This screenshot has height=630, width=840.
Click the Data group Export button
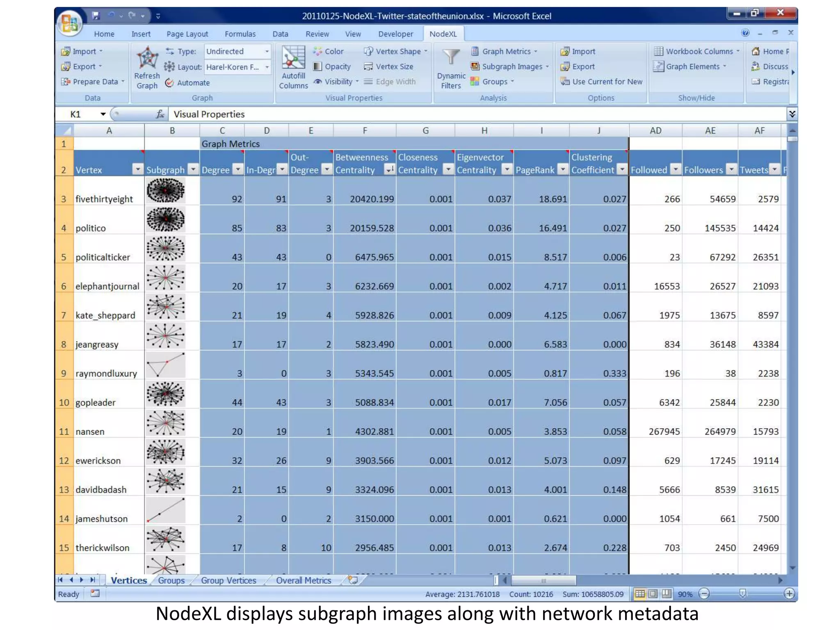pos(81,66)
